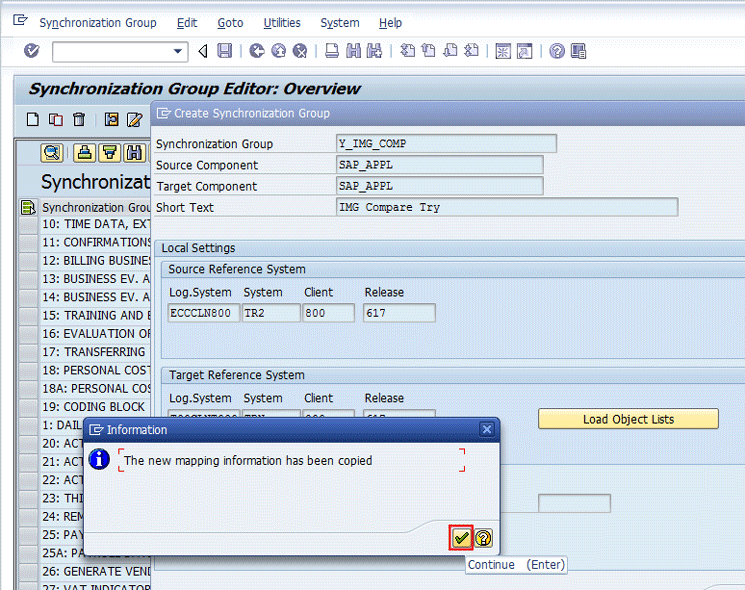The image size is (745, 590).
Task: Open help in the Information dialog
Action: coord(483,538)
